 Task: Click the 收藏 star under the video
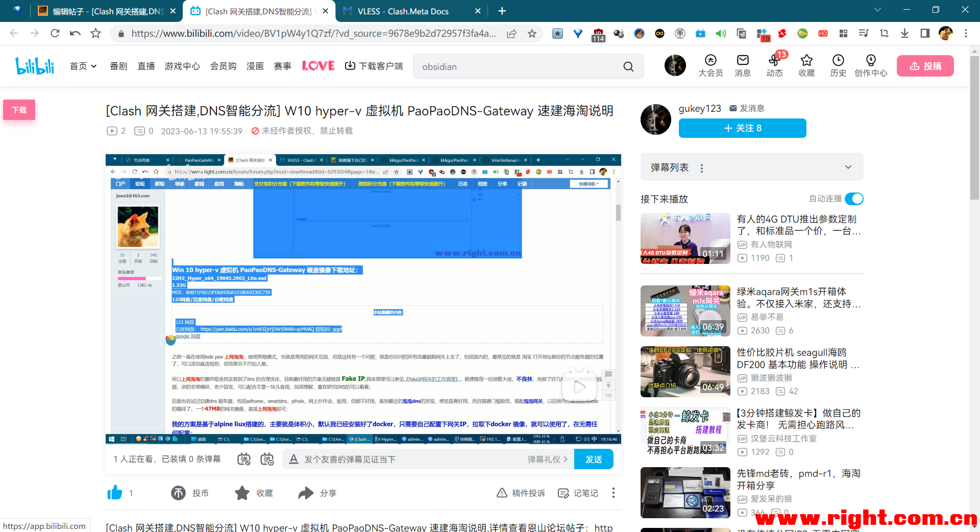pyautogui.click(x=242, y=493)
